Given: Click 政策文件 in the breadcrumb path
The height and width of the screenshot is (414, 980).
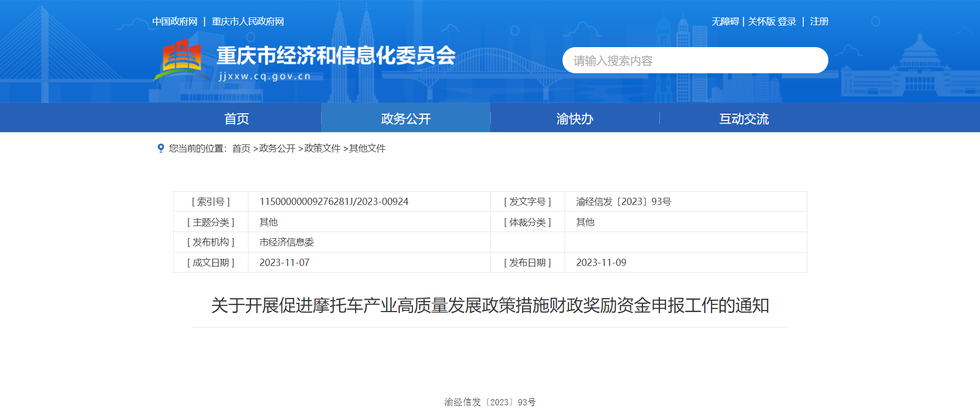Looking at the screenshot, I should click(x=322, y=149).
